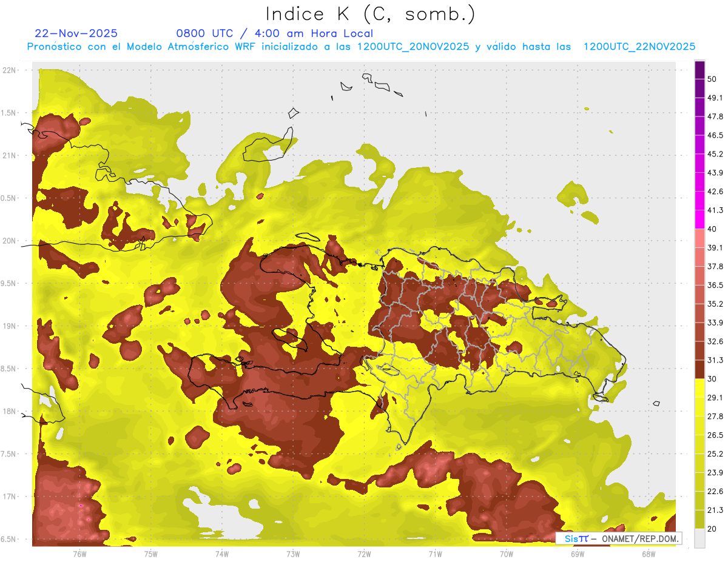
Task: Click the colorbar label "50"
Action: pyautogui.click(x=712, y=79)
